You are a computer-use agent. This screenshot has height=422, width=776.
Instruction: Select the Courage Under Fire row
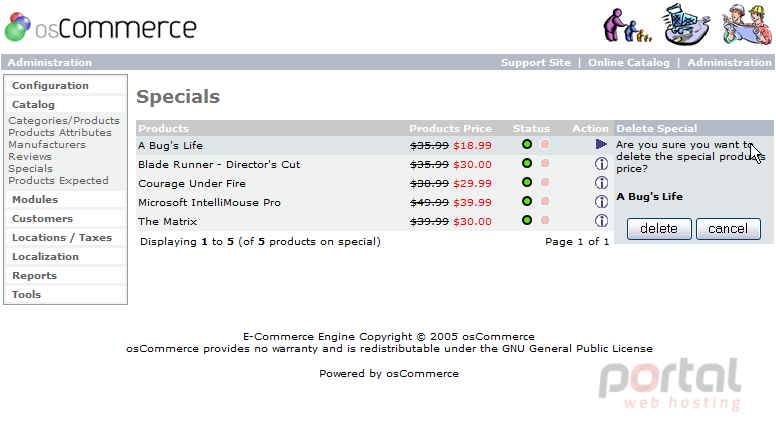(x=375, y=183)
